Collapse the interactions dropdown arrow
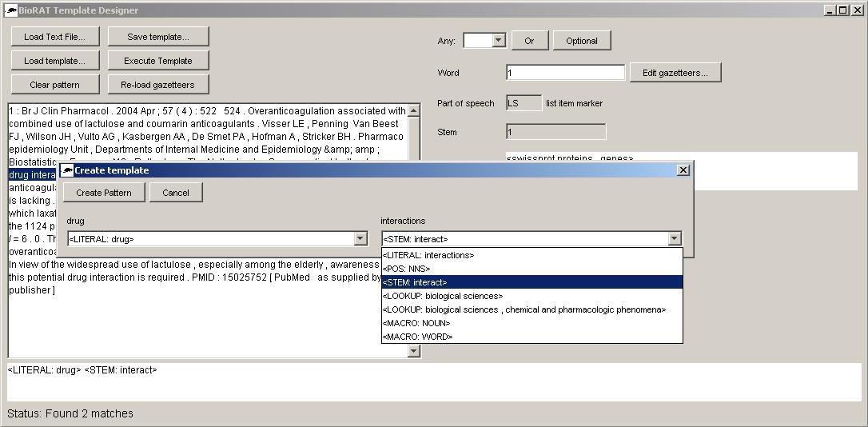Viewport: 868px width, 427px height. (675, 239)
